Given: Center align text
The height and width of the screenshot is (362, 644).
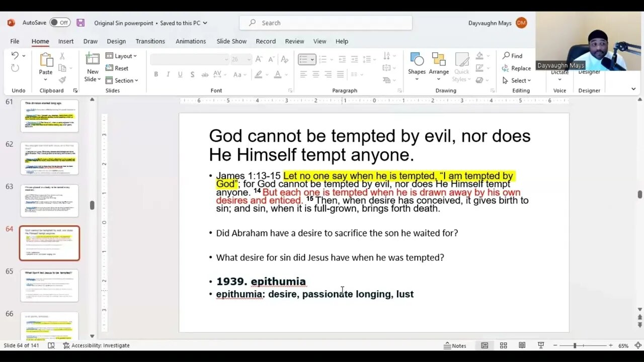Looking at the screenshot, I should pyautogui.click(x=315, y=74).
